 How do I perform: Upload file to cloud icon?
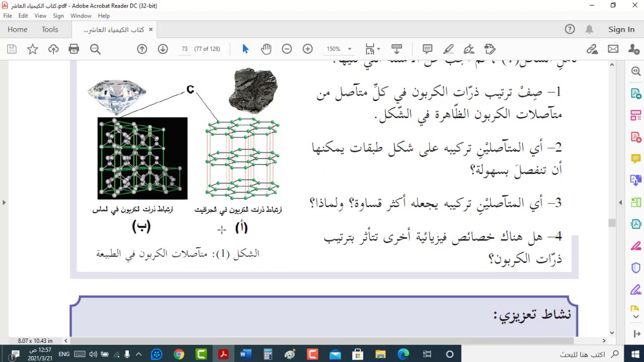point(53,49)
